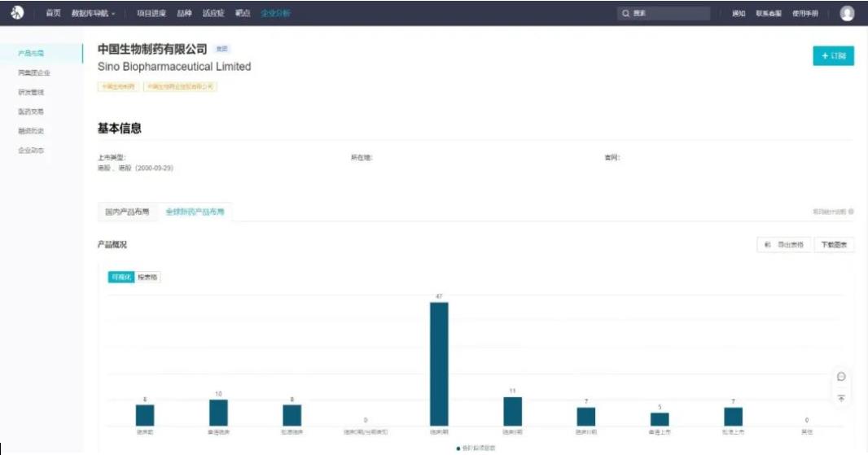868x455 pixels.
Task: Click the 集团 badge beside the company name
Action: [x=222, y=50]
